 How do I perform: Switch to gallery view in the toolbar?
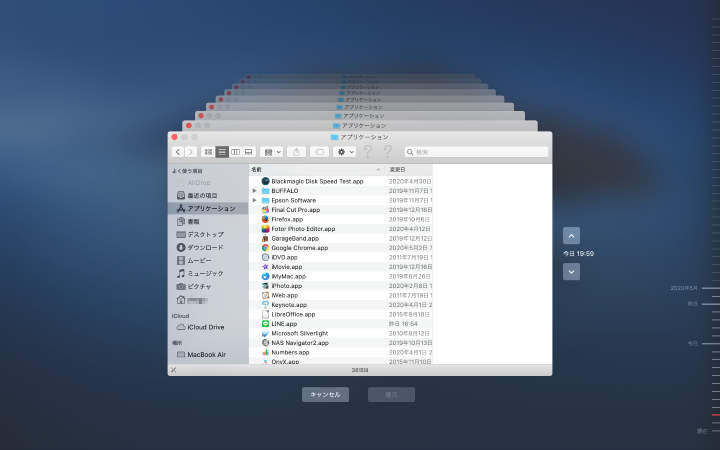pyautogui.click(x=248, y=152)
